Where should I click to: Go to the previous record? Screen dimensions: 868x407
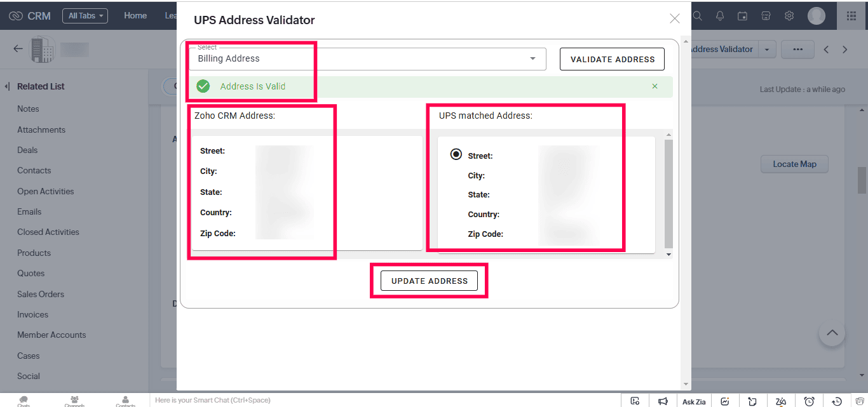[x=826, y=49]
